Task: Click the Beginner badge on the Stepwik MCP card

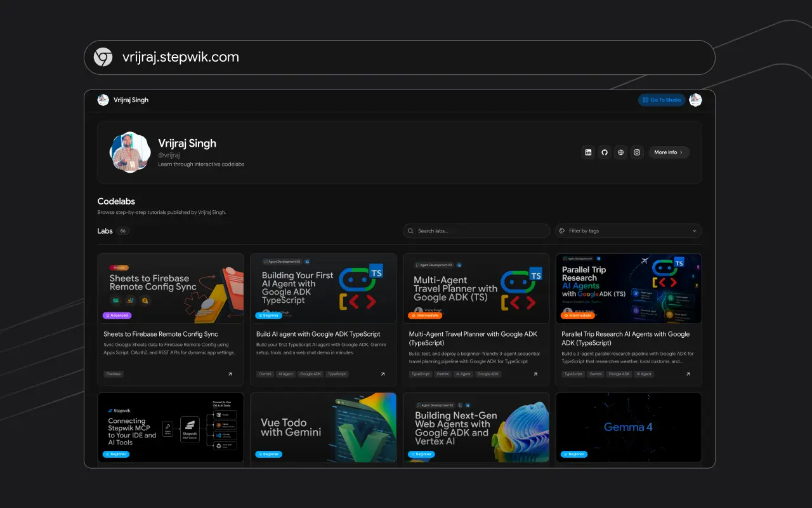Action: click(x=117, y=454)
